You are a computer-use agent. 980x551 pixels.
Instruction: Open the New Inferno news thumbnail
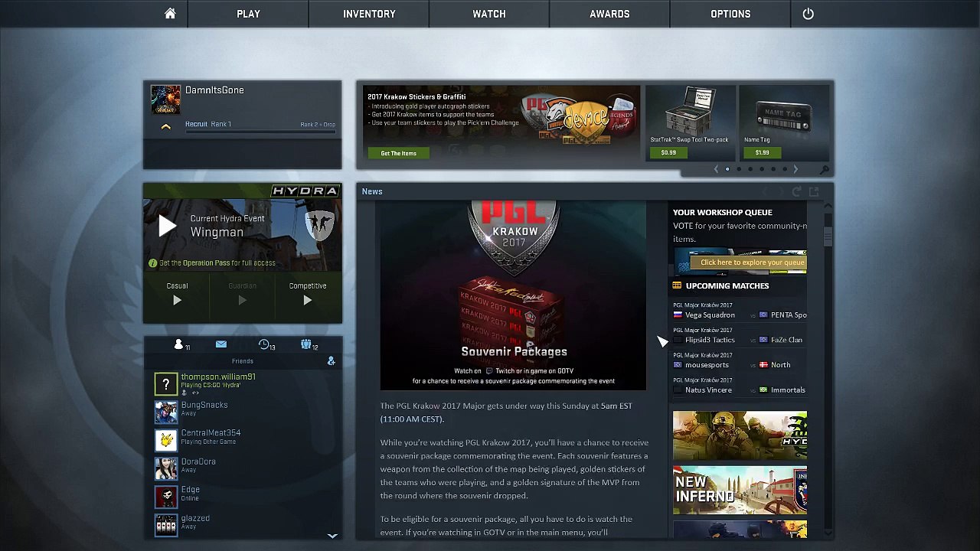coord(740,490)
